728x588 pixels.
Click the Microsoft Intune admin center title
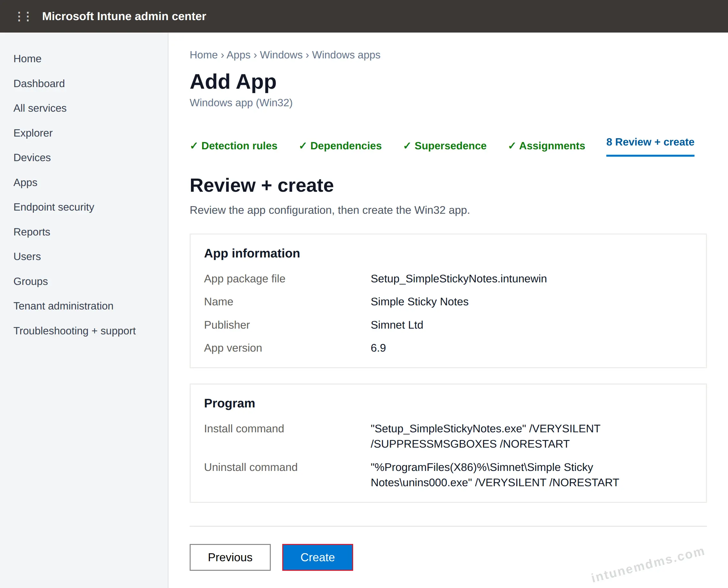pyautogui.click(x=124, y=16)
